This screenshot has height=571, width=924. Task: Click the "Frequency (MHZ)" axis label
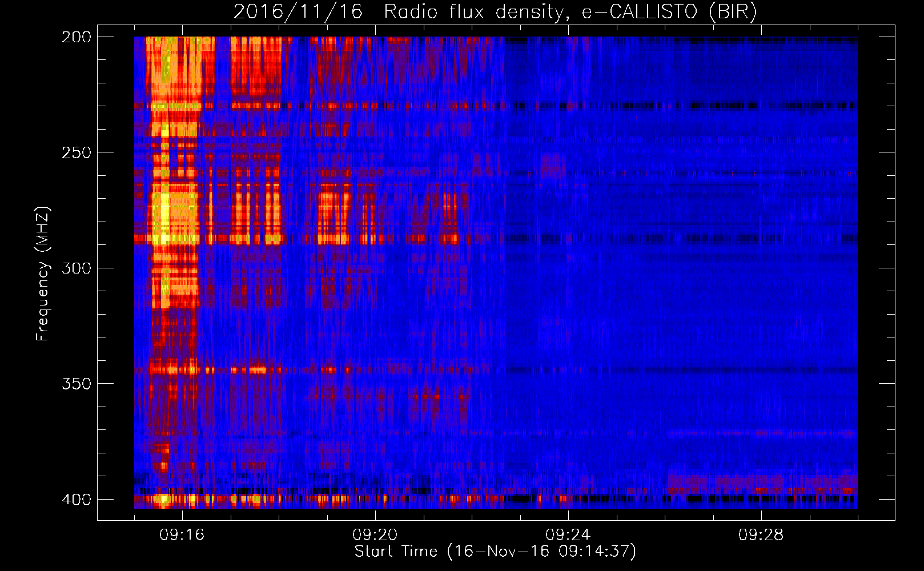pos(43,274)
